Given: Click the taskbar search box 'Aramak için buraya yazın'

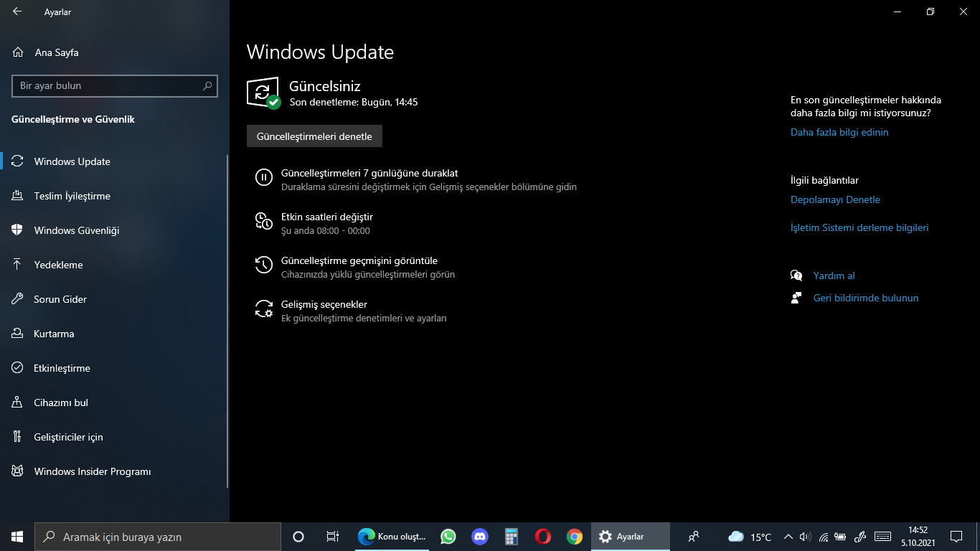Looking at the screenshot, I should (158, 537).
